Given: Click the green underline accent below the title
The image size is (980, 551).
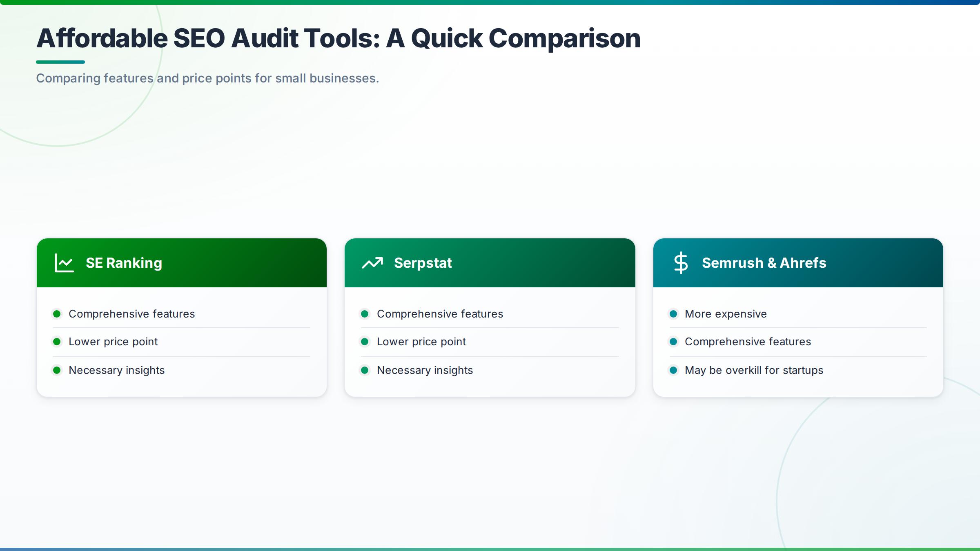Looking at the screenshot, I should [x=61, y=61].
